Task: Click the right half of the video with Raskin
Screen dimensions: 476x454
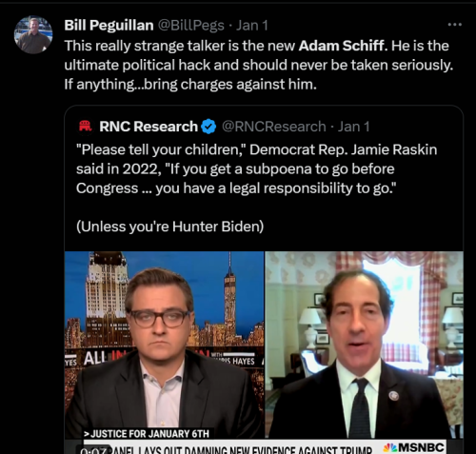Action: [364, 345]
